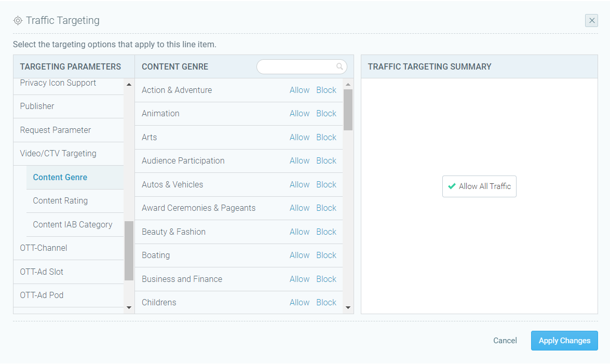Open the OTT-Ad Pod parameter
Viewport: 610px width, 364px height.
[69, 295]
